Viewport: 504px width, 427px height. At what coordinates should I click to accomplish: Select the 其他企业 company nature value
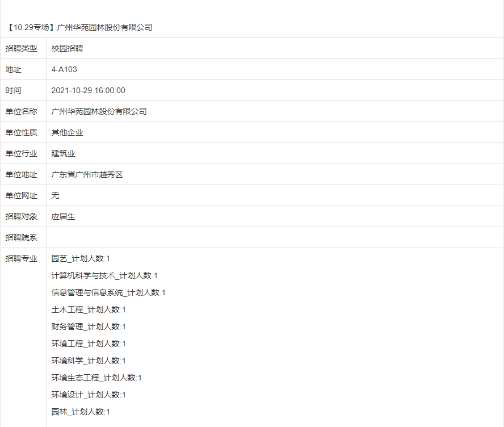coord(67,133)
